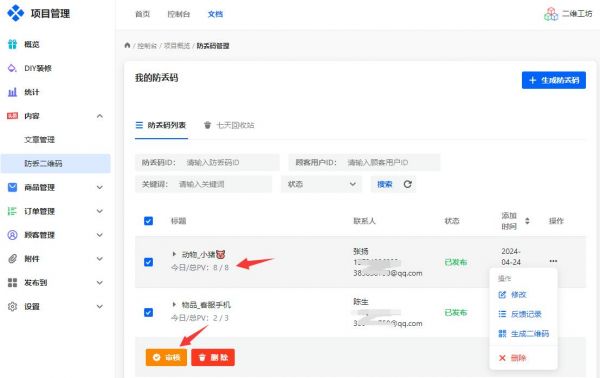Expand the 商品管理 chevron
600x378 pixels.
coord(100,187)
